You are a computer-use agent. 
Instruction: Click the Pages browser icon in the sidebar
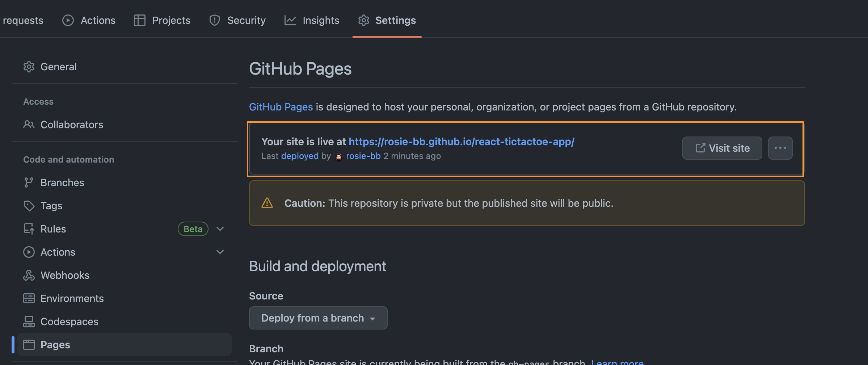pyautogui.click(x=29, y=345)
